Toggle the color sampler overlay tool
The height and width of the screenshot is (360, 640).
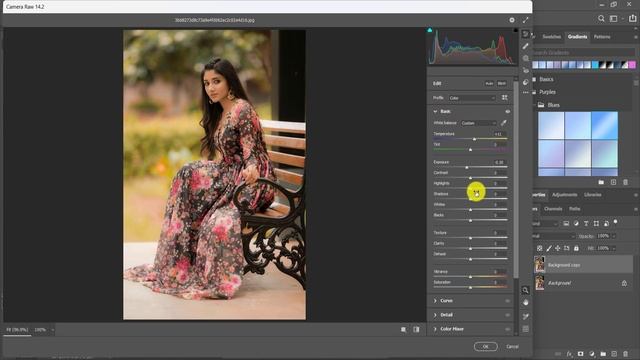tap(526, 316)
